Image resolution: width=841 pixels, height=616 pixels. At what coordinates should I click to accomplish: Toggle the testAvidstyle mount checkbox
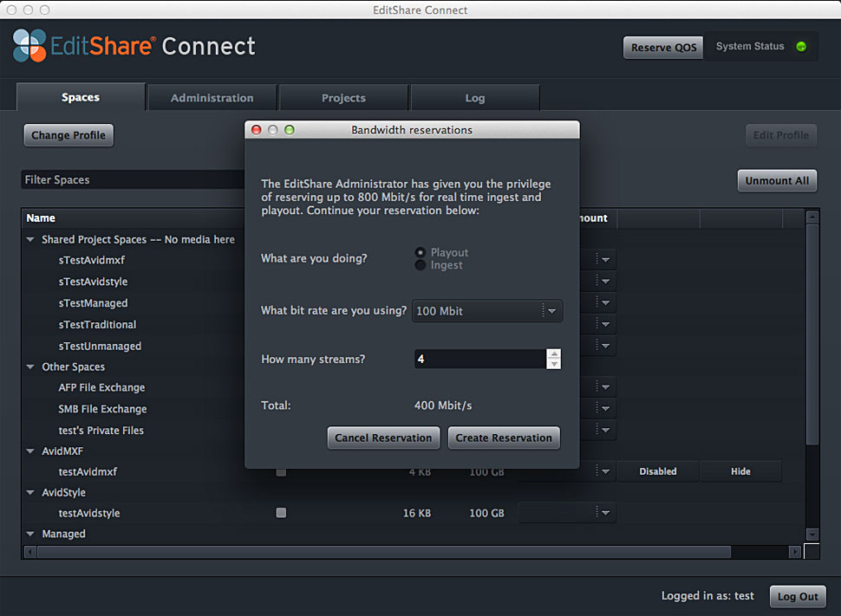[281, 513]
